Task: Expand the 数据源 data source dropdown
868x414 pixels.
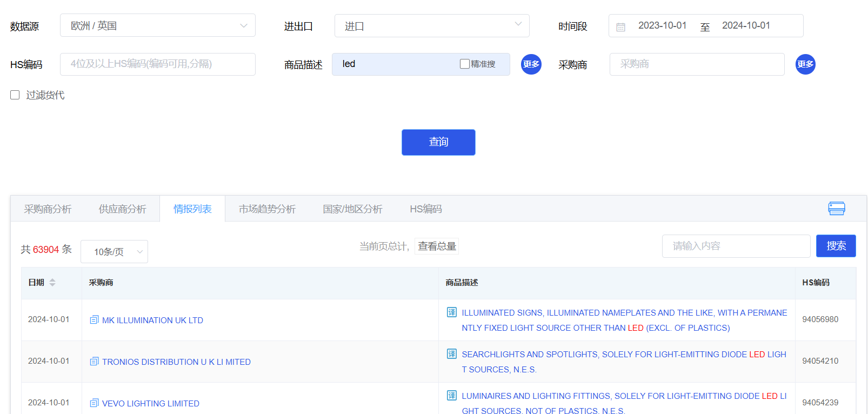Action: click(x=157, y=25)
